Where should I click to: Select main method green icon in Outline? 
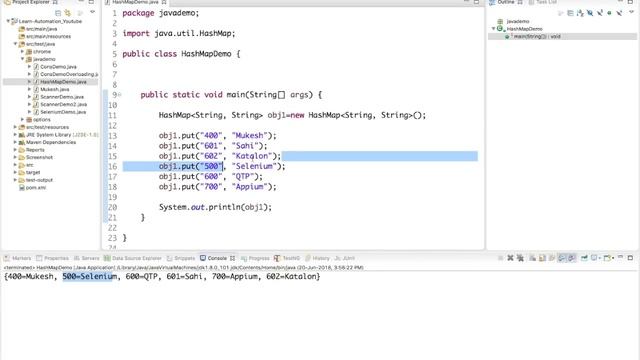[507, 37]
